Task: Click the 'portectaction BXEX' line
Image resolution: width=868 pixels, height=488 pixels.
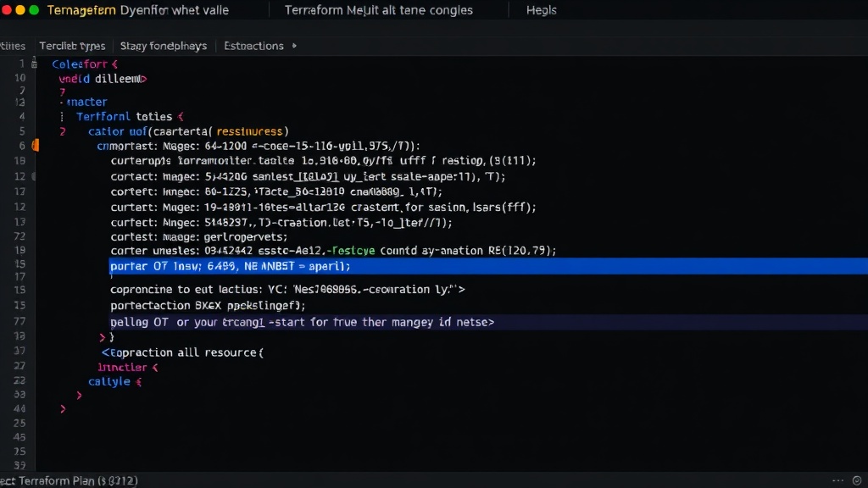Action: point(208,305)
